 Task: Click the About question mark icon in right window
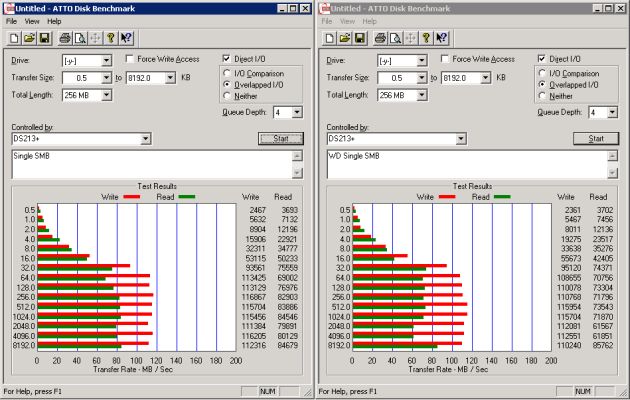pyautogui.click(x=426, y=38)
